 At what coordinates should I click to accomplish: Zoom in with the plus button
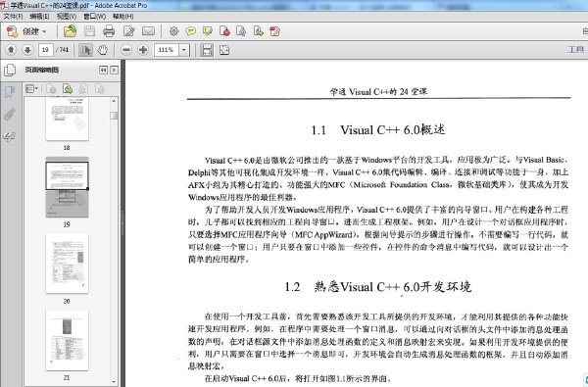[x=143, y=50]
